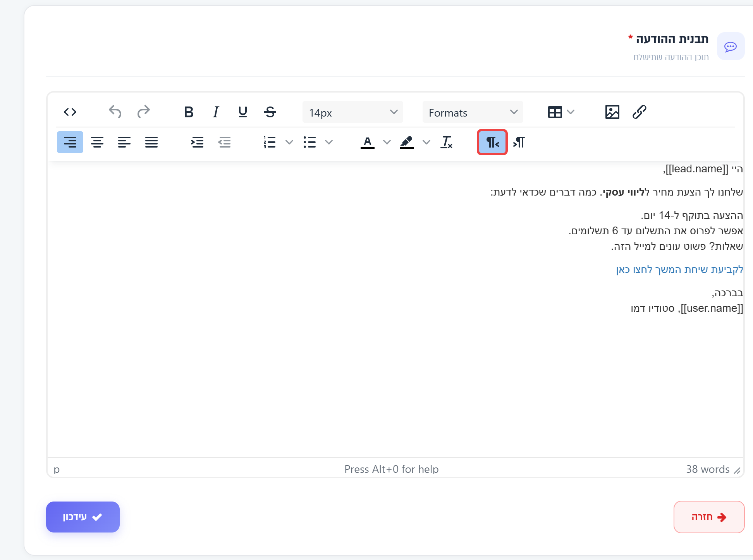Align text to the right
Image resolution: width=753 pixels, height=560 pixels.
70,143
